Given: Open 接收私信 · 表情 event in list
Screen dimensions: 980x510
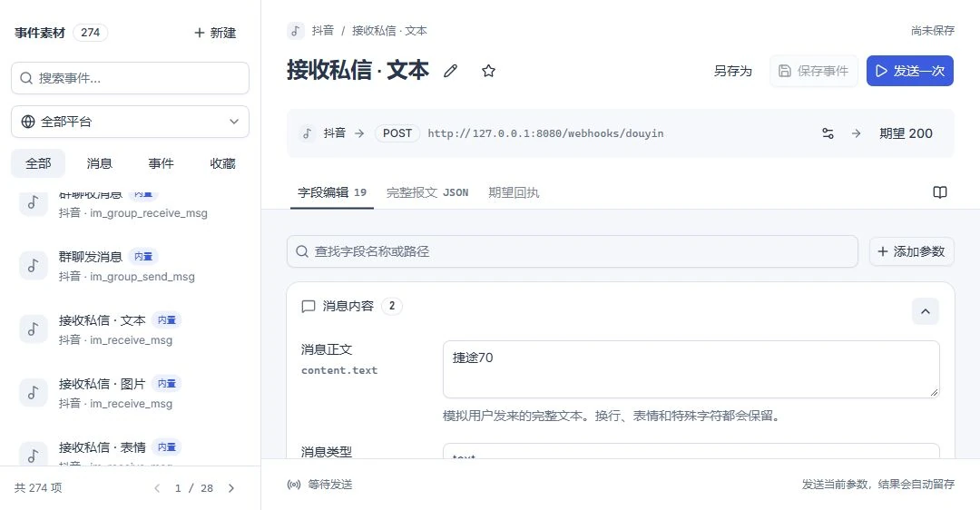Looking at the screenshot, I should (x=130, y=449).
